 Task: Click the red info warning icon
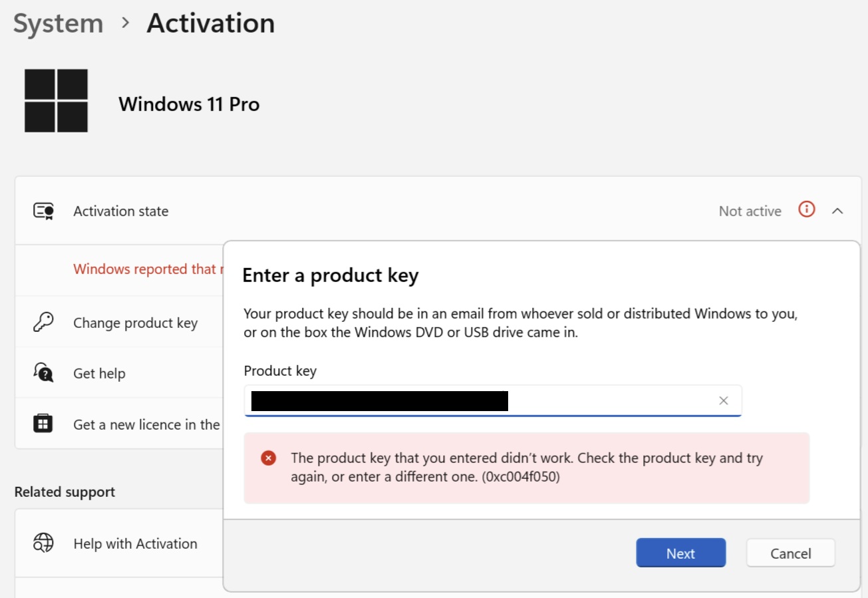tap(807, 210)
